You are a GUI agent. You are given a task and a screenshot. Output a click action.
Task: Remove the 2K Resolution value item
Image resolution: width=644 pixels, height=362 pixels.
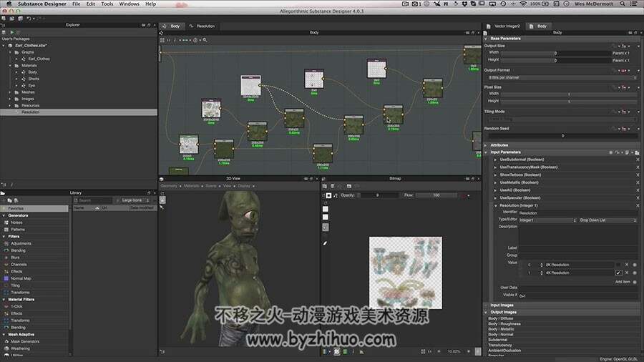point(627,265)
